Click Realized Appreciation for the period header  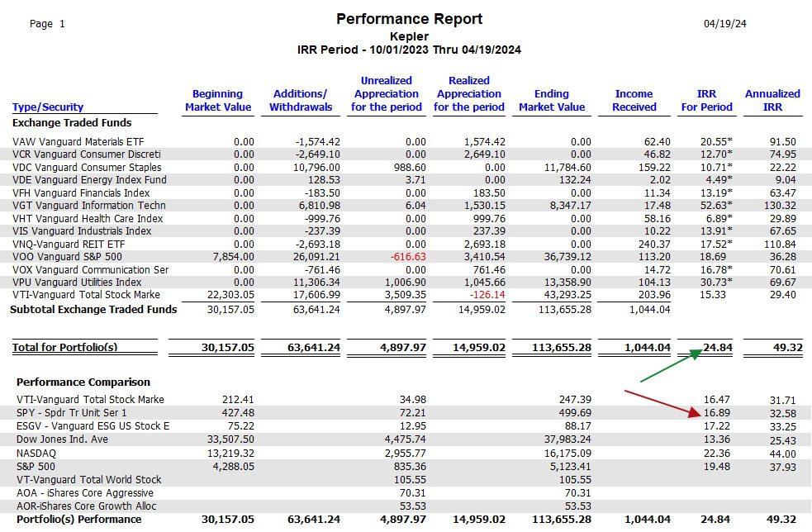click(x=469, y=93)
